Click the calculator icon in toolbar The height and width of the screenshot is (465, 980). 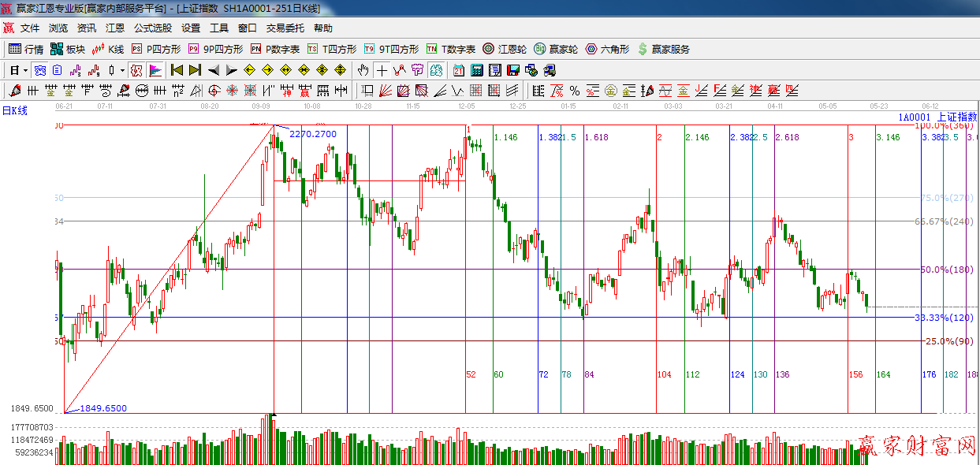click(x=476, y=70)
